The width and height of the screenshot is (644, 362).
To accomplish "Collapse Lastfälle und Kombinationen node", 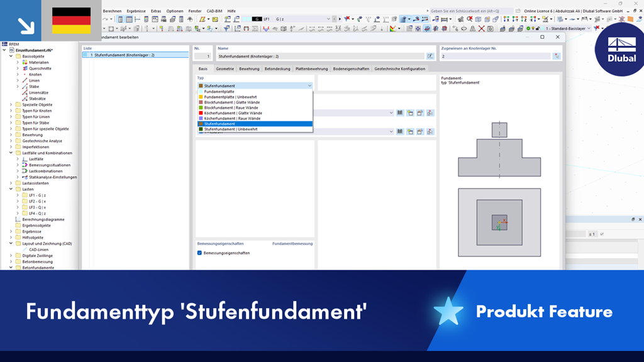I will click(x=11, y=153).
